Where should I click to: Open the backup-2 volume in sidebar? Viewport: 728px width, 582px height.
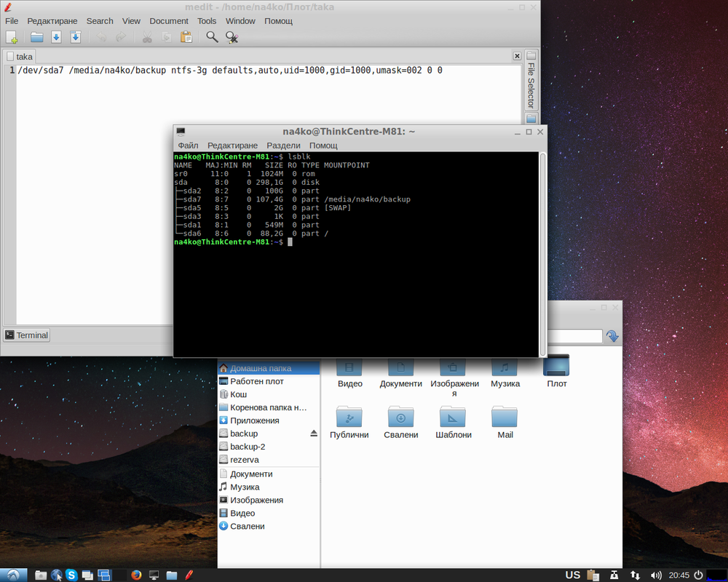[x=269, y=446]
